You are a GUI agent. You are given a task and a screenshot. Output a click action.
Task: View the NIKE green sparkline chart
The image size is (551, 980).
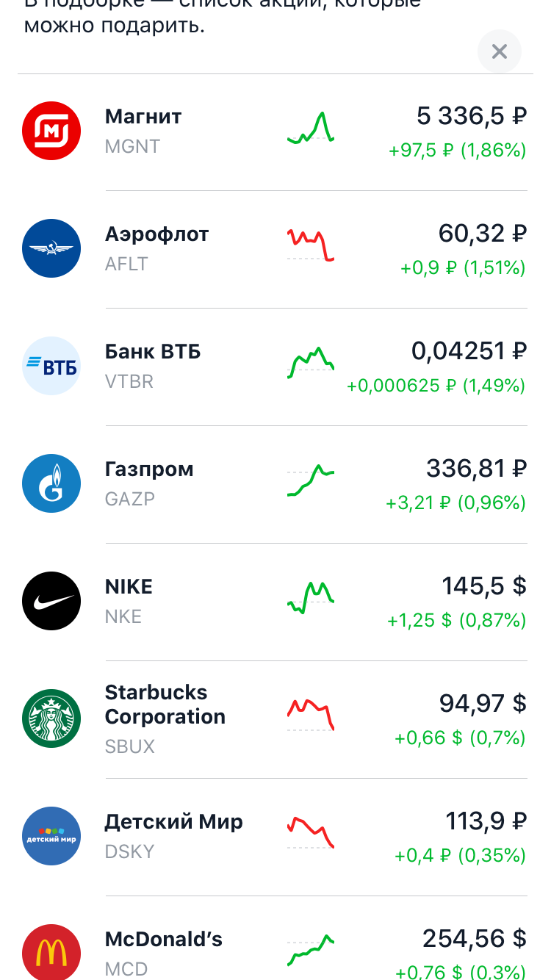tap(311, 597)
